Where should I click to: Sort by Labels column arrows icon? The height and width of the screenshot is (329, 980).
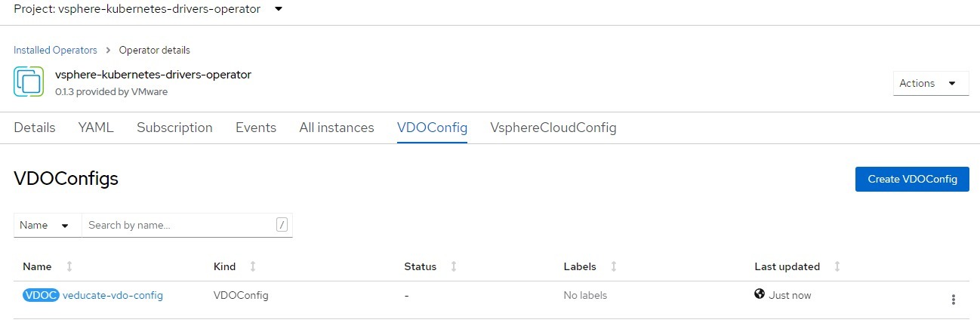pos(614,266)
